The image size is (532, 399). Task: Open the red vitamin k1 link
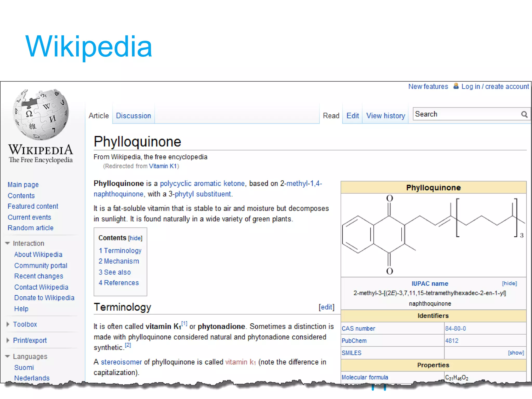[x=241, y=362]
